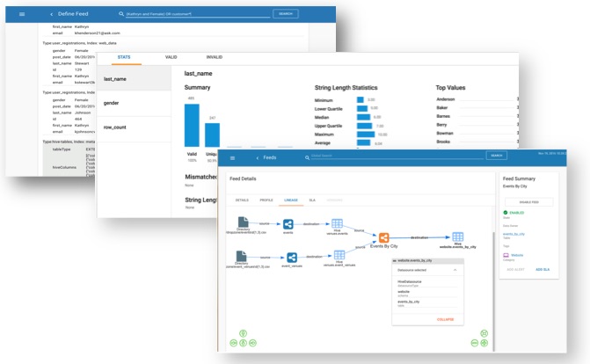Click the ADD SLA link

click(543, 270)
